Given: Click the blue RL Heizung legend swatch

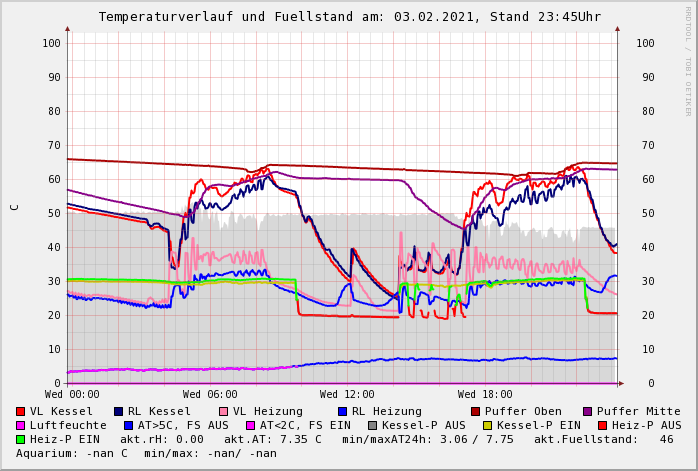Looking at the screenshot, I should [x=342, y=412].
